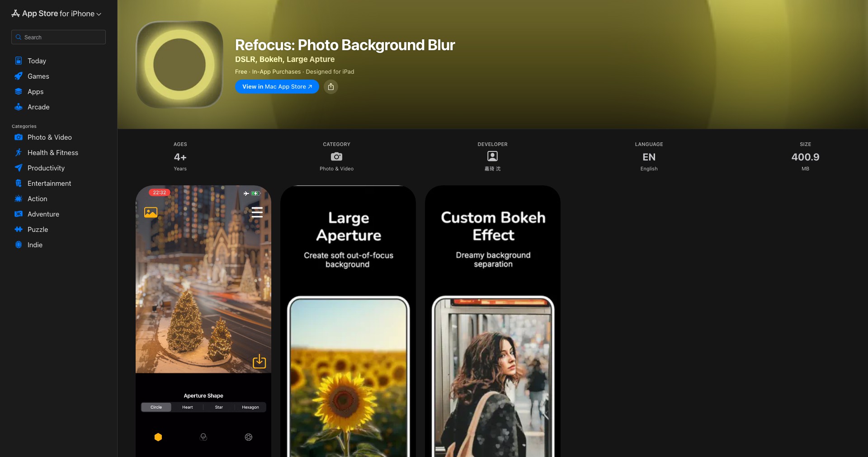868x457 pixels.
Task: Click the Today sidebar icon
Action: [x=19, y=61]
